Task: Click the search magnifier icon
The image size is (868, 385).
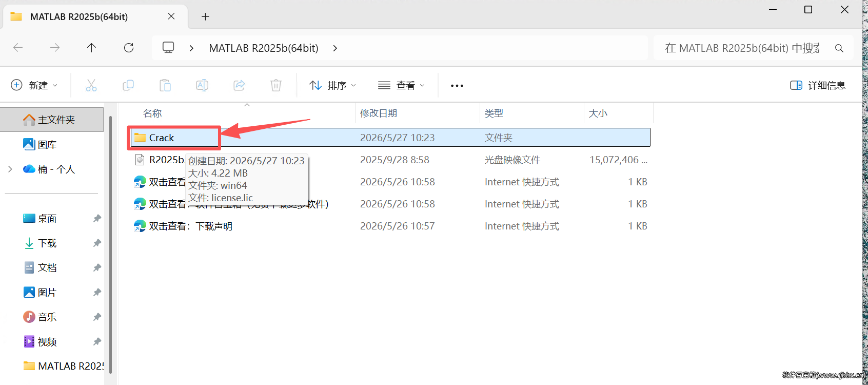Action: pos(839,48)
